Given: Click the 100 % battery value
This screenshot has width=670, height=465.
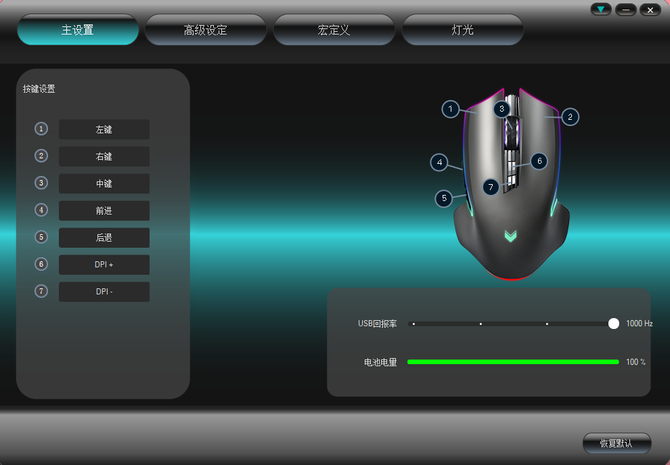Looking at the screenshot, I should [x=636, y=362].
